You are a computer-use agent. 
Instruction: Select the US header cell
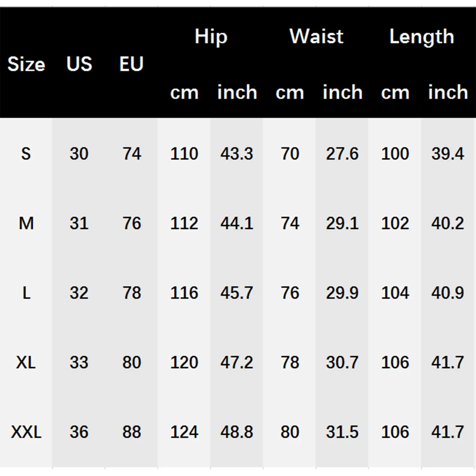[79, 64]
